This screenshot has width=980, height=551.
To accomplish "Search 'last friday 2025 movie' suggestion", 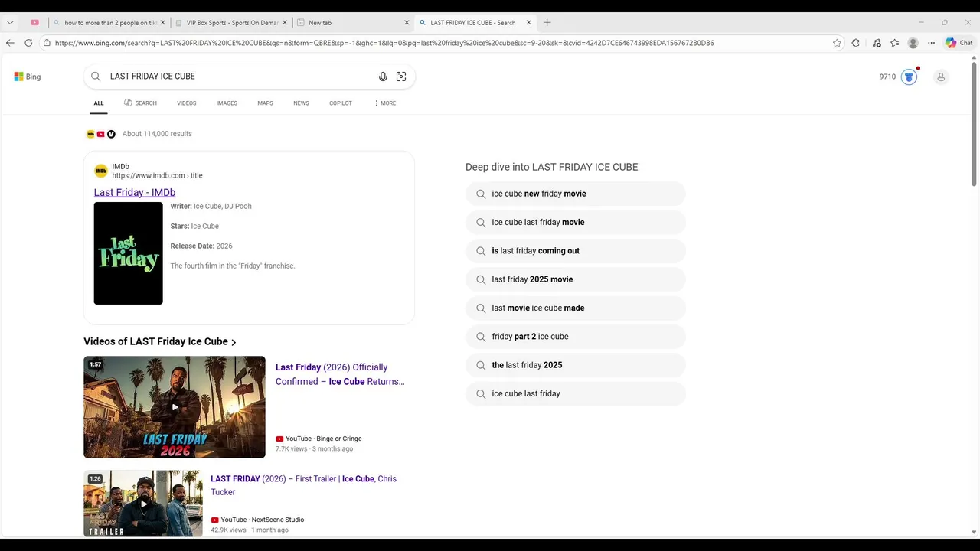I will point(576,279).
